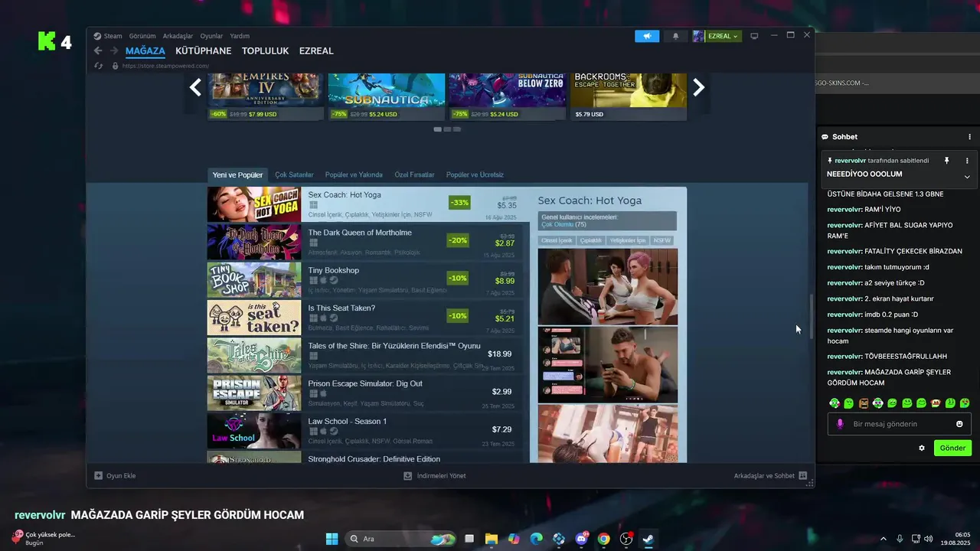Screen dimensions: 980x551
Task: Open Discord from the taskbar
Action: [x=581, y=539]
